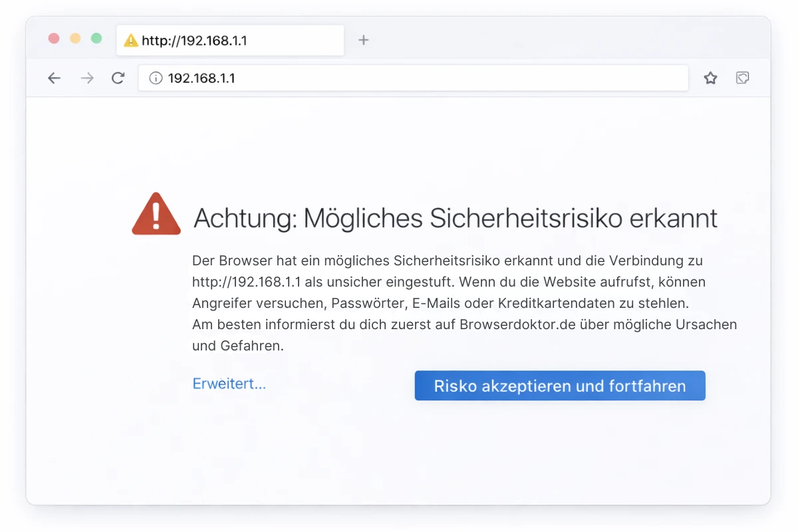Bookmark the page with the star icon

tap(710, 78)
